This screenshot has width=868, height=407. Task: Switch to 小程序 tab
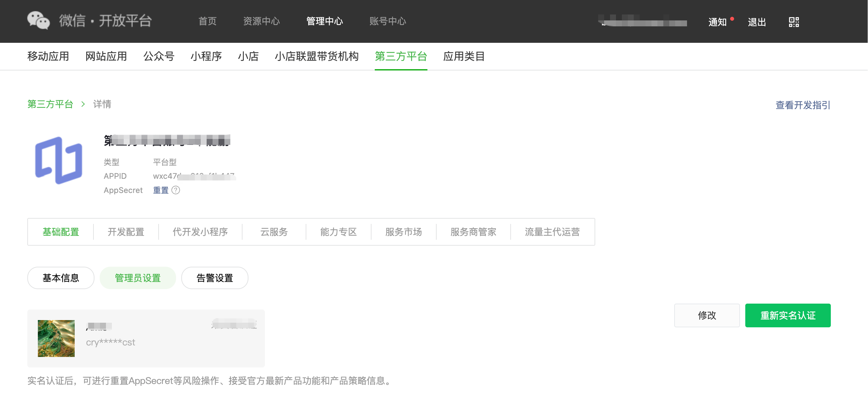[x=206, y=56]
